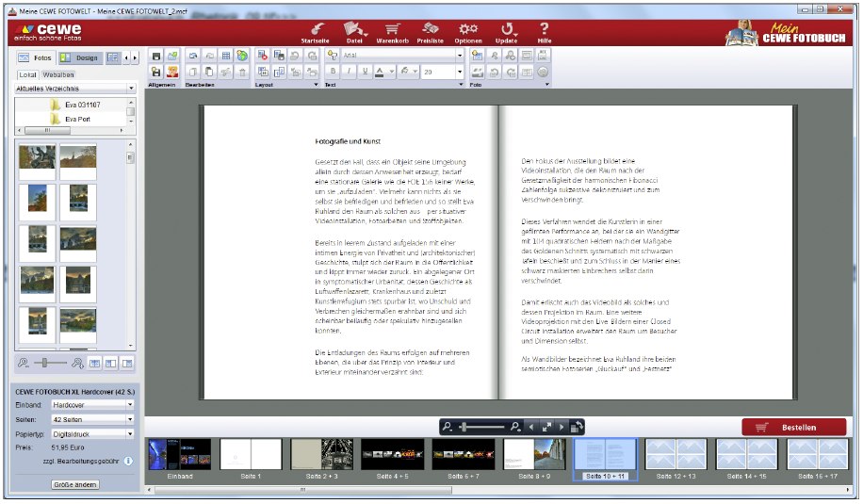Image resolution: width=863 pixels, height=504 pixels.
Task: Switch to the Webalben tab
Action: pyautogui.click(x=58, y=73)
